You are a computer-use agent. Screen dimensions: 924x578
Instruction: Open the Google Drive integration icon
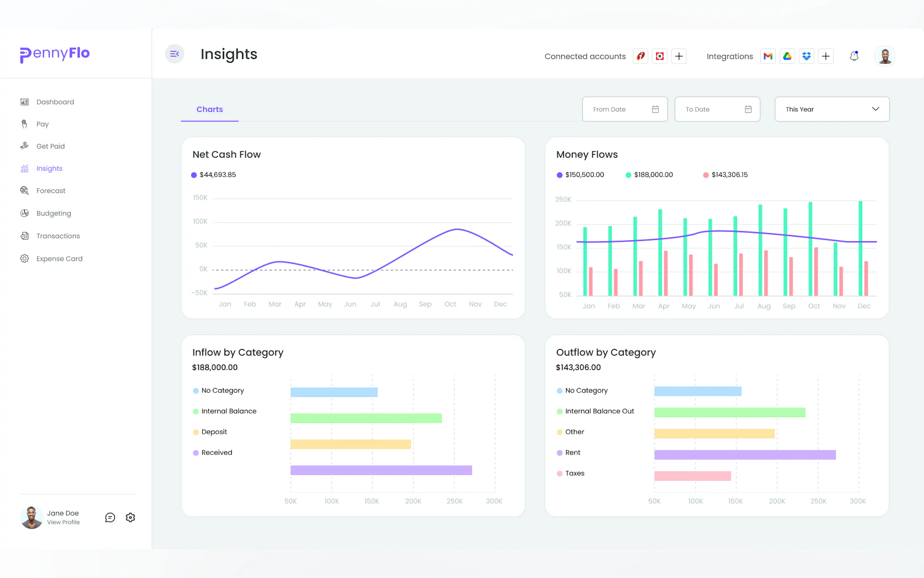(787, 56)
